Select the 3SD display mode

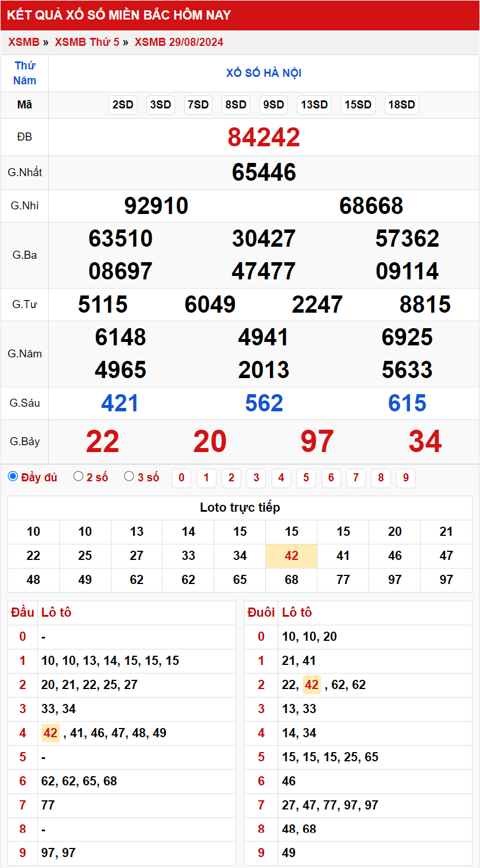[160, 105]
